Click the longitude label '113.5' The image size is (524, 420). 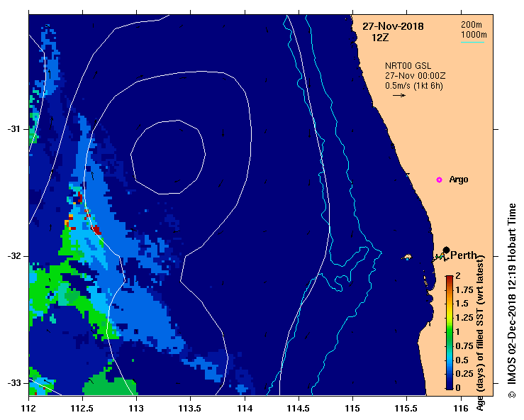point(191,409)
